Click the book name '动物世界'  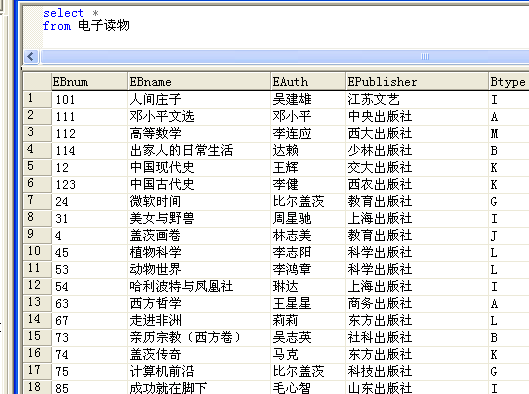point(199,270)
